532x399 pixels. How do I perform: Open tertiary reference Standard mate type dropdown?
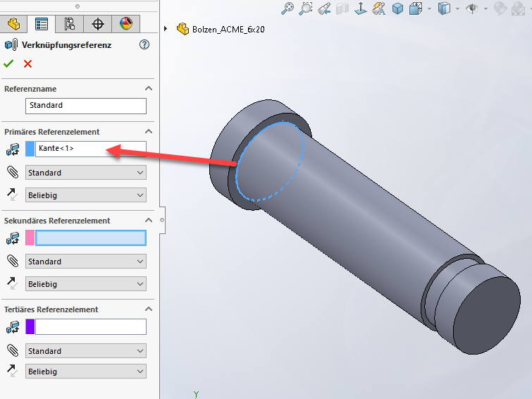(85, 351)
